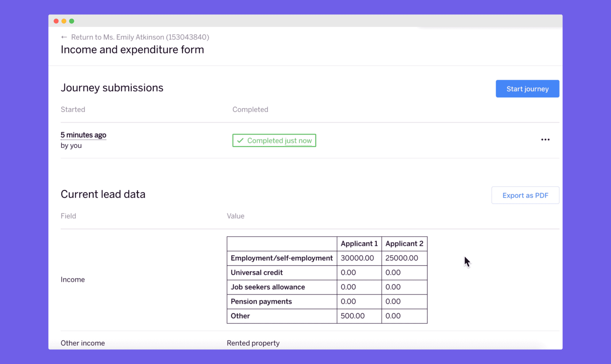This screenshot has height=364, width=611.
Task: Click the Started column header
Action: coord(73,110)
